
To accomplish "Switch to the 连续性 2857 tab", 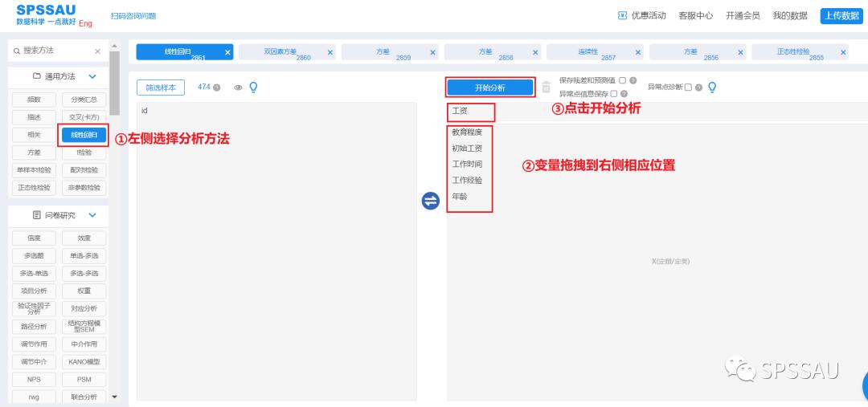I will [x=596, y=52].
